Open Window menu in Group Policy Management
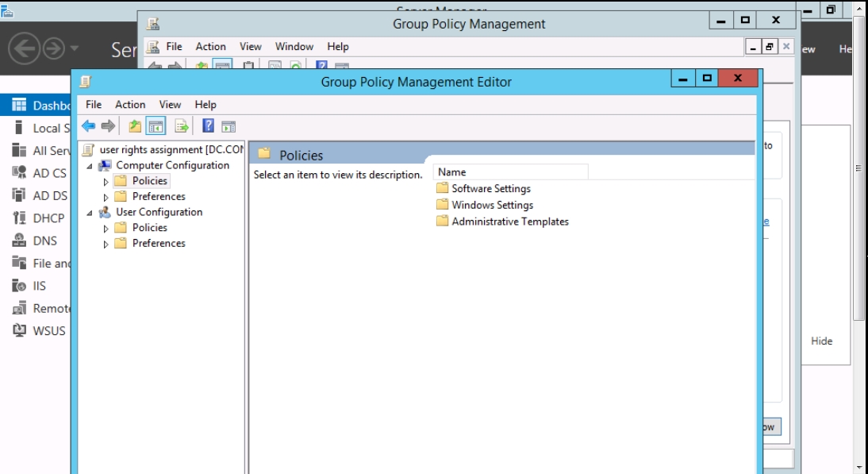 pyautogui.click(x=294, y=47)
